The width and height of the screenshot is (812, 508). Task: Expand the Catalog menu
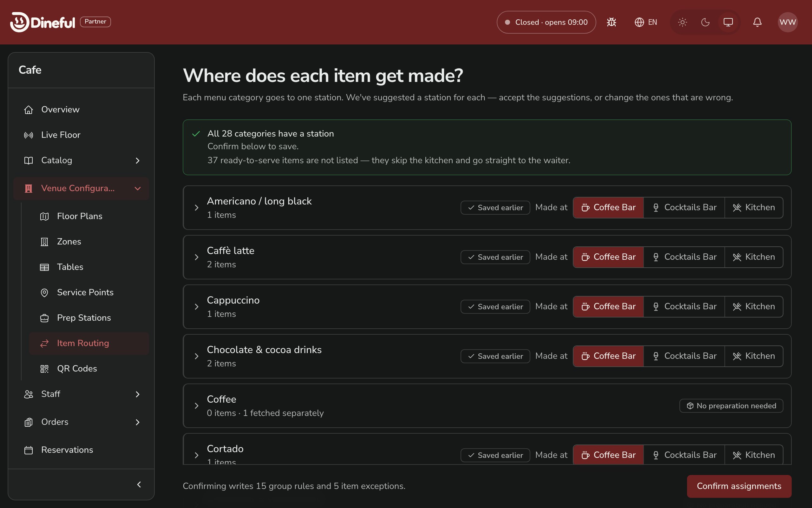point(81,160)
